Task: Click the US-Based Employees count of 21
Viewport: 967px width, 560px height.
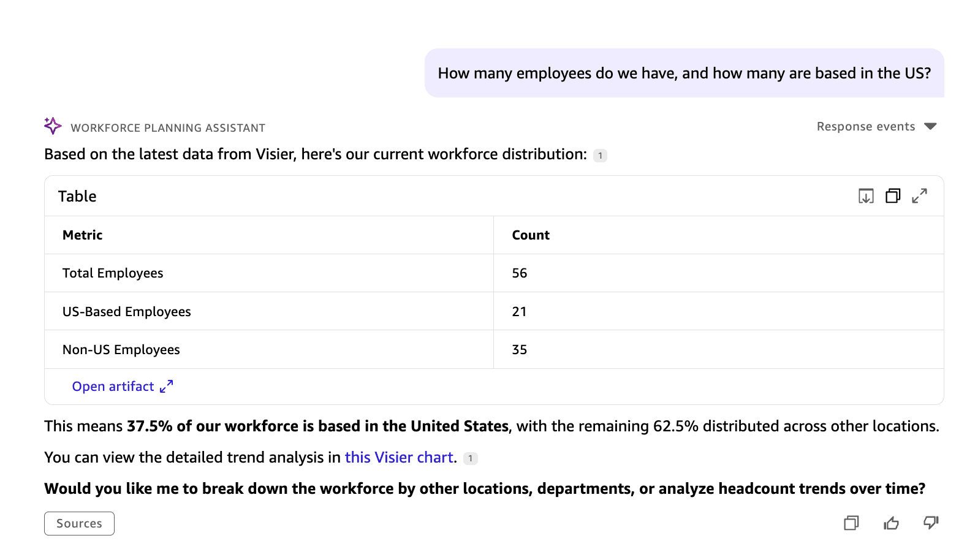Action: tap(519, 312)
